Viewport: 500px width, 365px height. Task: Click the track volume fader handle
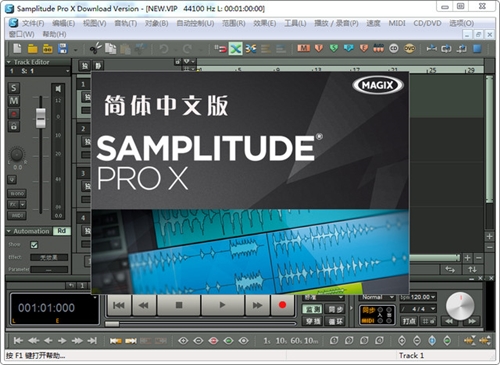click(x=41, y=118)
